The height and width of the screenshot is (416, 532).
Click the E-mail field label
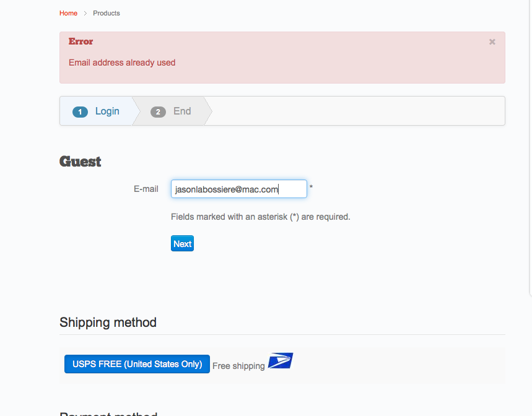146,189
